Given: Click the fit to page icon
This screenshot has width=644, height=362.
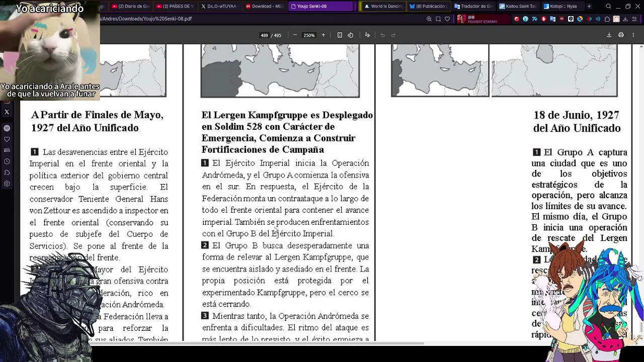Looking at the screenshot, I should pyautogui.click(x=340, y=35).
